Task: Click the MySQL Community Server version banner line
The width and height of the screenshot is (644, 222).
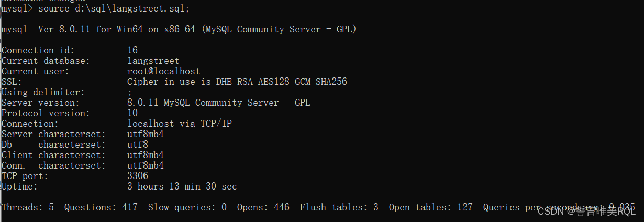Action: click(x=179, y=29)
